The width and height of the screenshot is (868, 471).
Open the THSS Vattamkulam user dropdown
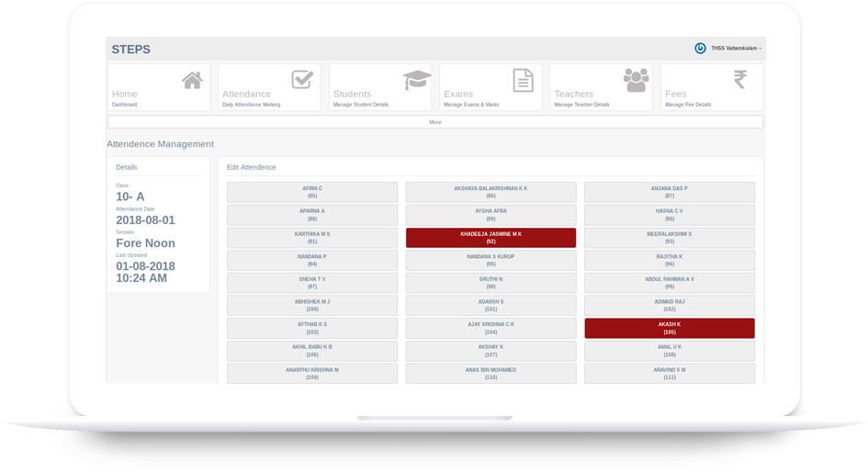coord(736,49)
